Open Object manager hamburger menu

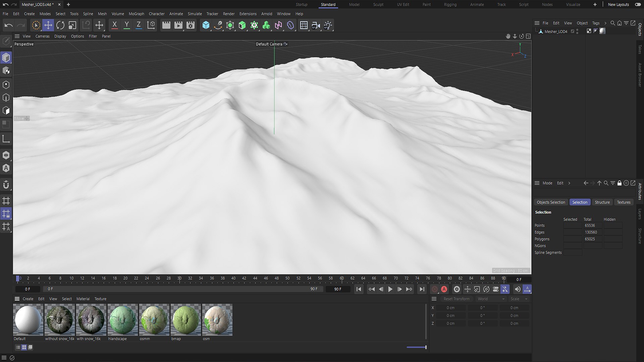coord(537,23)
